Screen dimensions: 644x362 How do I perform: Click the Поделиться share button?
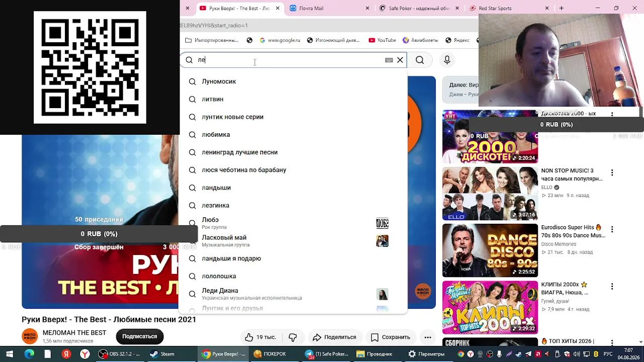pyautogui.click(x=334, y=337)
